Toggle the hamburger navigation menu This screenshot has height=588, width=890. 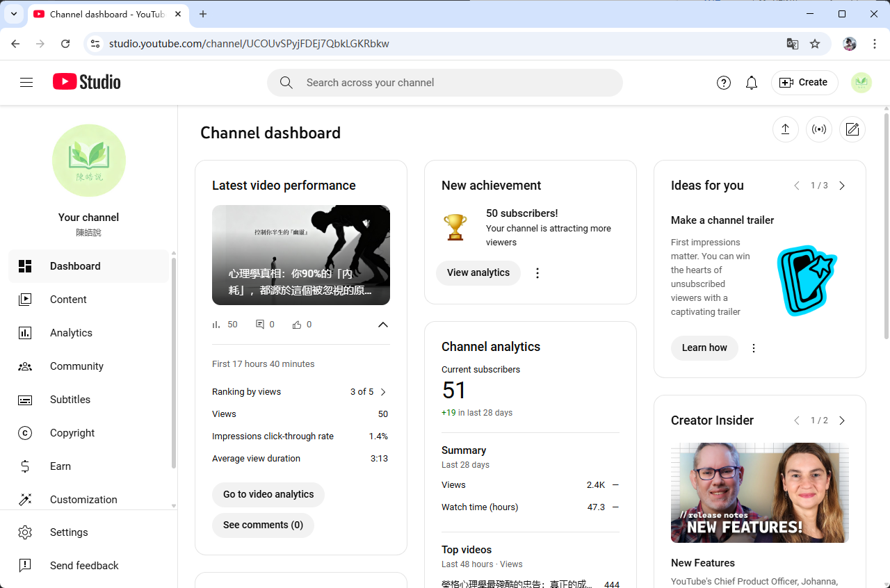click(x=26, y=83)
